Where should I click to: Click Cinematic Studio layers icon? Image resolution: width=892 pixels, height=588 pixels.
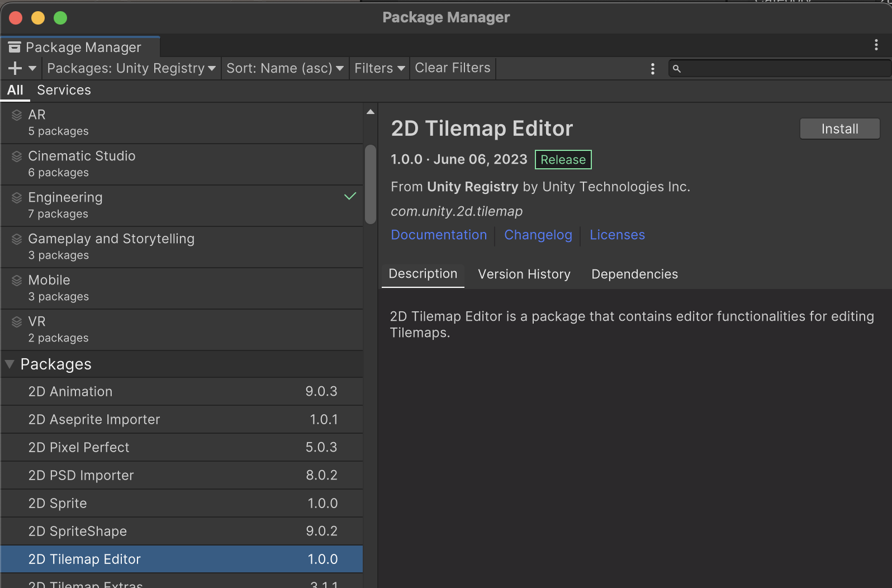[17, 156]
